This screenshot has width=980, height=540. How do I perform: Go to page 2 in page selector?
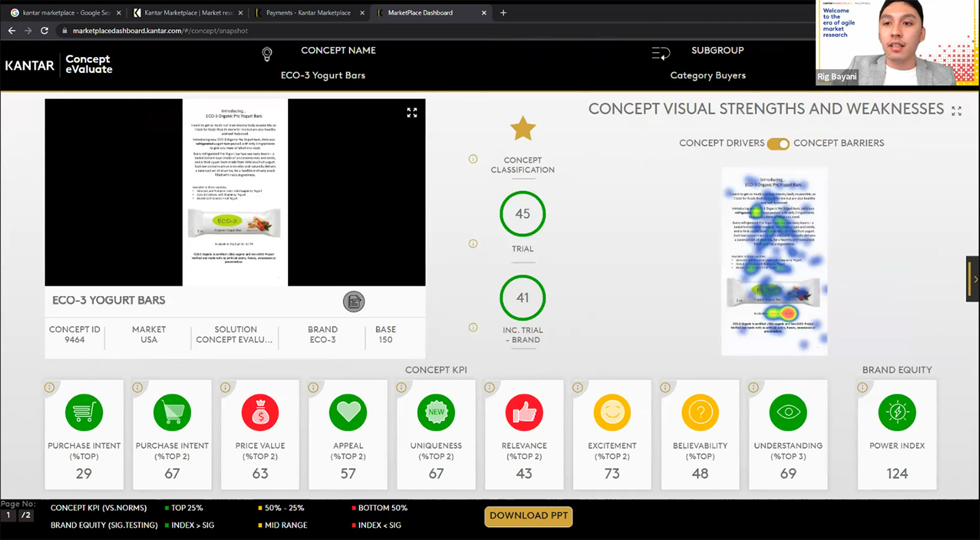point(25,516)
